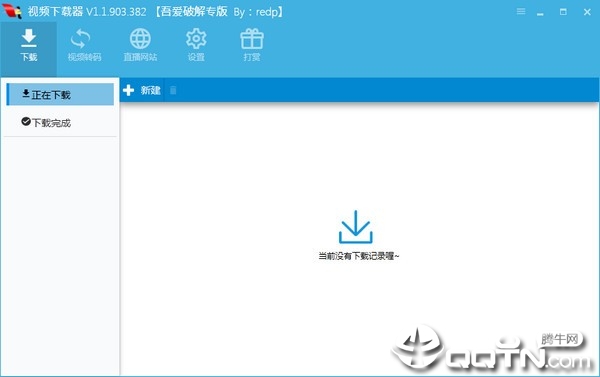Click the plus icon left of 新建
600x377 pixels.
tap(129, 90)
